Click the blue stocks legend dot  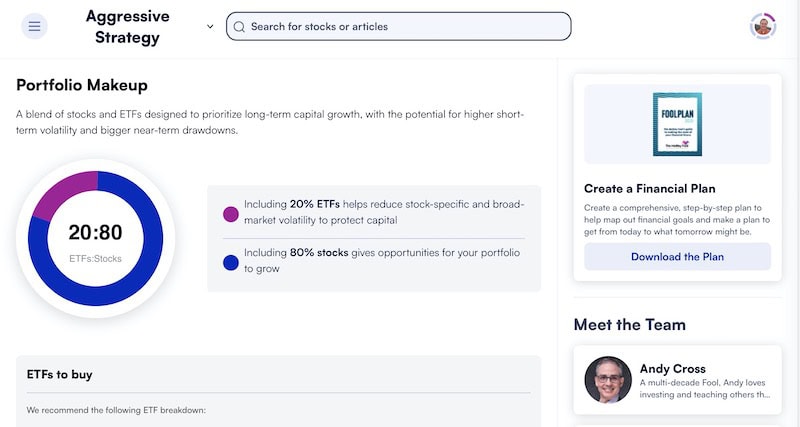click(231, 263)
